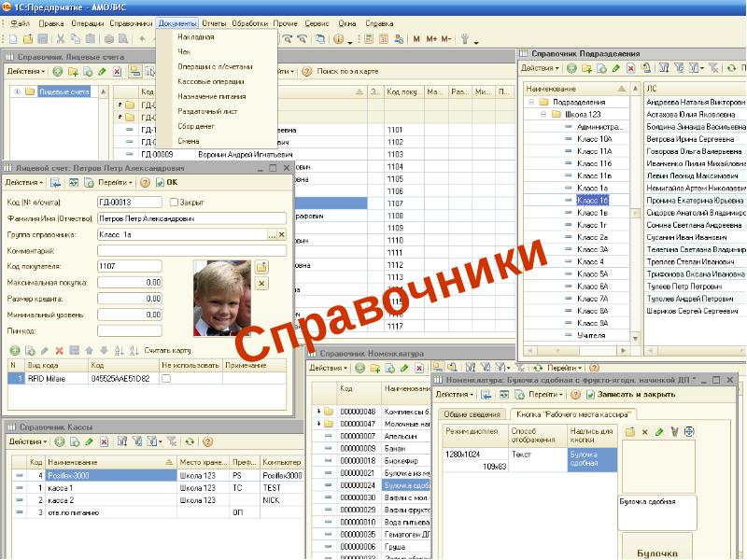Add new element in Подразделения toolbar
The height and width of the screenshot is (560, 747).
[571, 68]
